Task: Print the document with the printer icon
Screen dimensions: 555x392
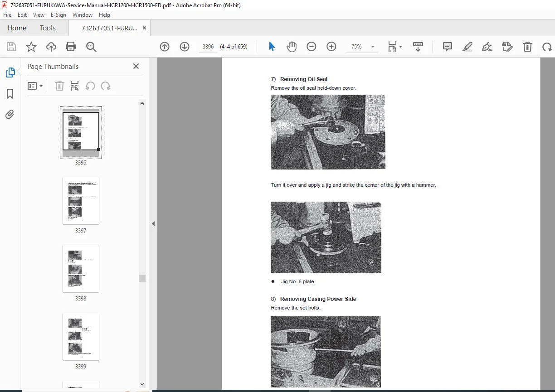Action: coord(71,47)
